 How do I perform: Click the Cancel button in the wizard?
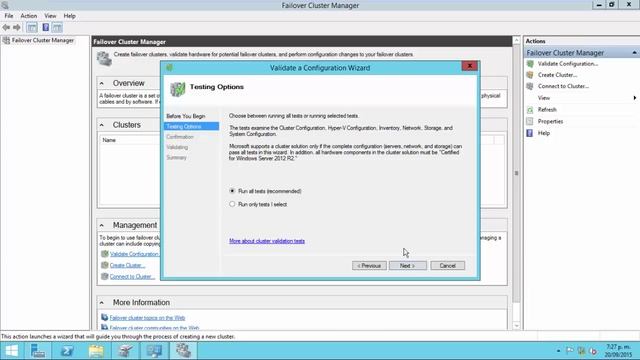tap(447, 266)
